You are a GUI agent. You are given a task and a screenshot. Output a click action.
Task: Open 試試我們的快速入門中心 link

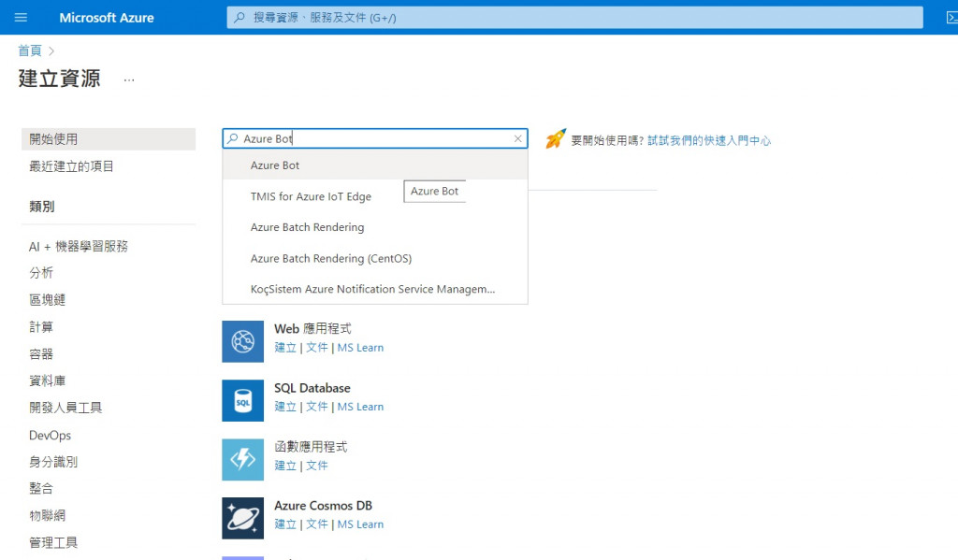coord(709,140)
